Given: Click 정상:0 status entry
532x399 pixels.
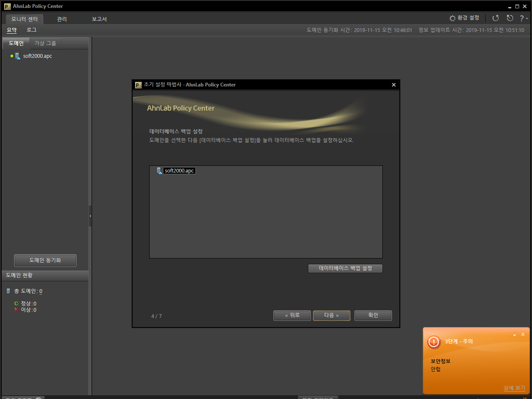Looking at the screenshot, I should click(29, 303).
